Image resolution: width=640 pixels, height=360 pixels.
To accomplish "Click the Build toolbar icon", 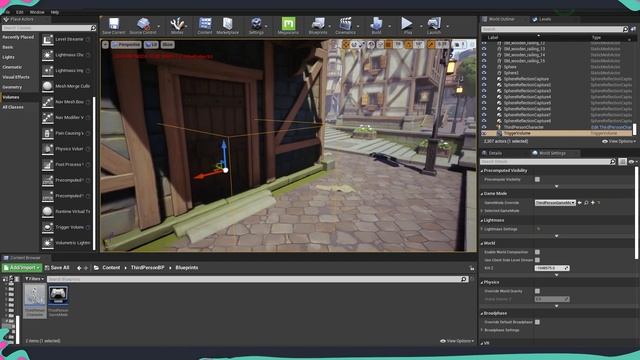I will [x=376, y=24].
